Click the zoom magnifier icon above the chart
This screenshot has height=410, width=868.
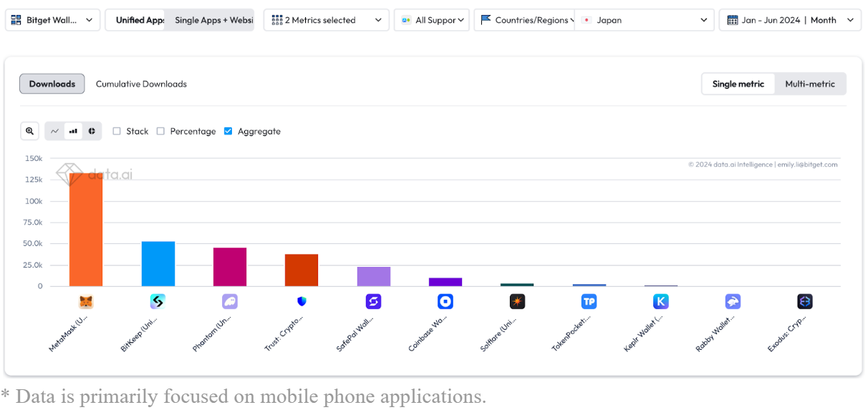(29, 131)
